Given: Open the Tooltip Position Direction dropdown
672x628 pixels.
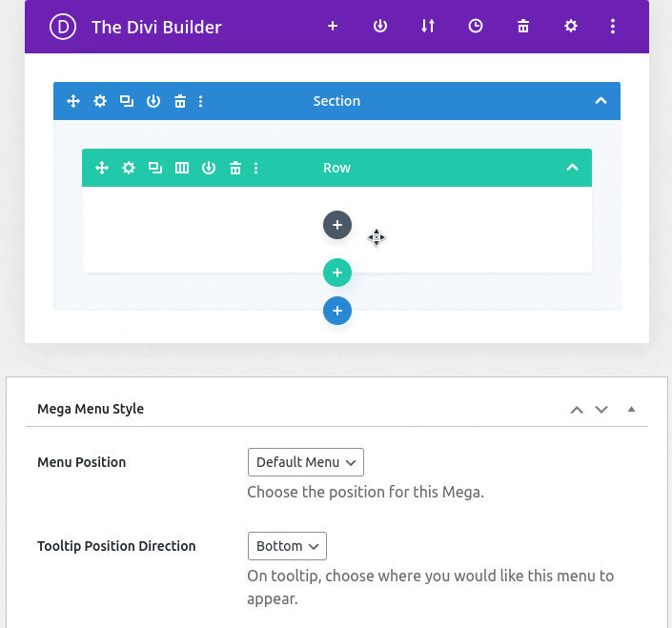Looking at the screenshot, I should [x=287, y=546].
